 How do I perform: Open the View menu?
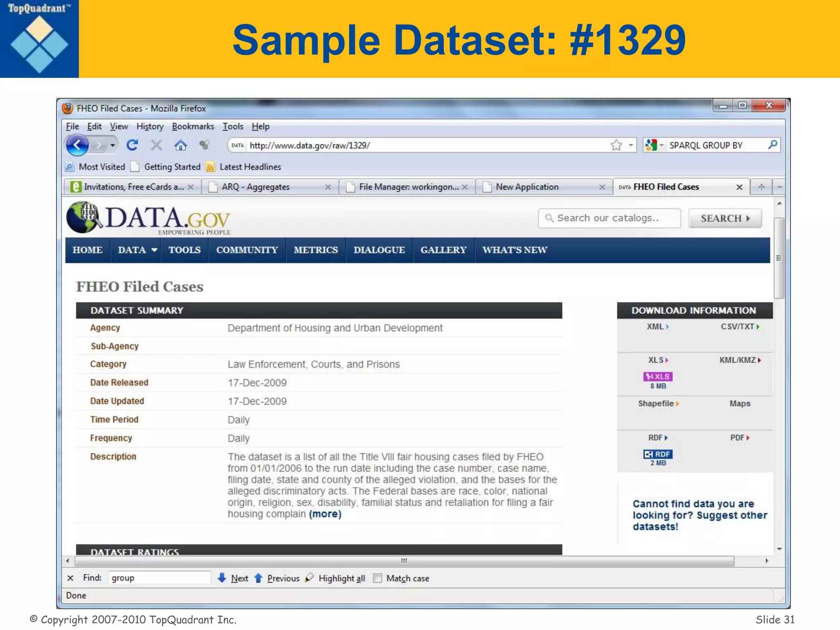[x=119, y=126]
